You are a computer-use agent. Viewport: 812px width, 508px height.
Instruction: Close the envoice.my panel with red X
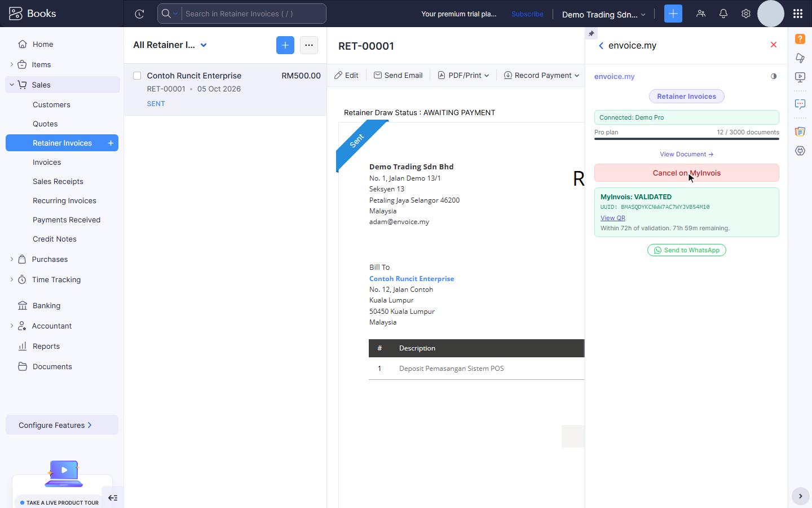pos(774,45)
